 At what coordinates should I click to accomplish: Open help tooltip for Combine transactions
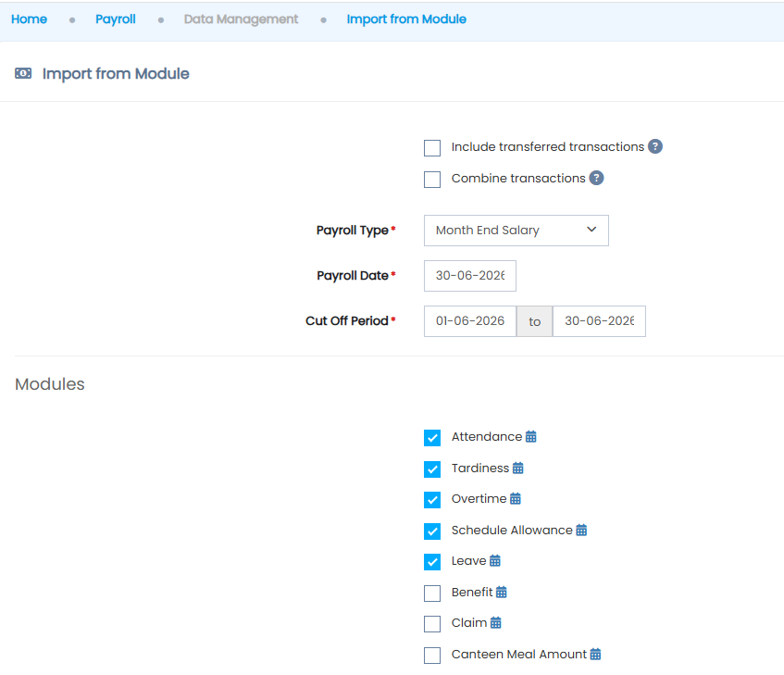(596, 178)
